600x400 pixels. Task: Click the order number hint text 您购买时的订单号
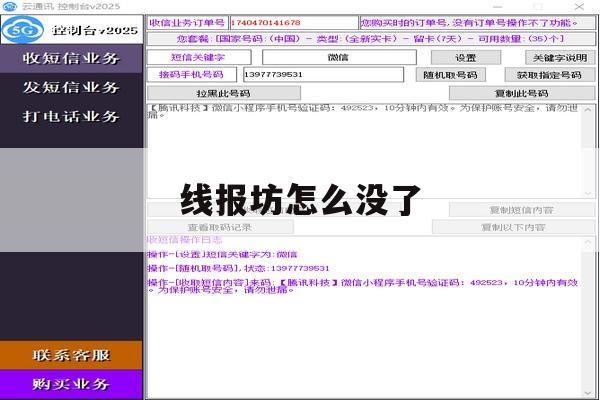pyautogui.click(x=478, y=23)
